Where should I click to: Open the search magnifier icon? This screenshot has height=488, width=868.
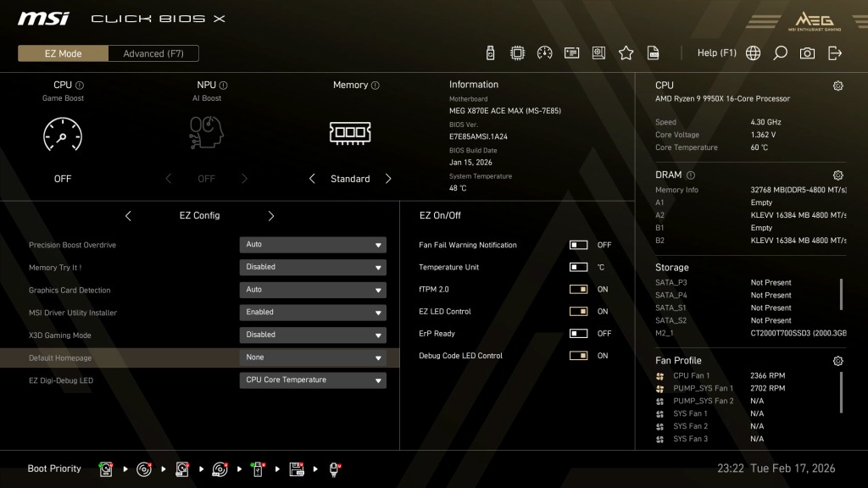coord(780,53)
